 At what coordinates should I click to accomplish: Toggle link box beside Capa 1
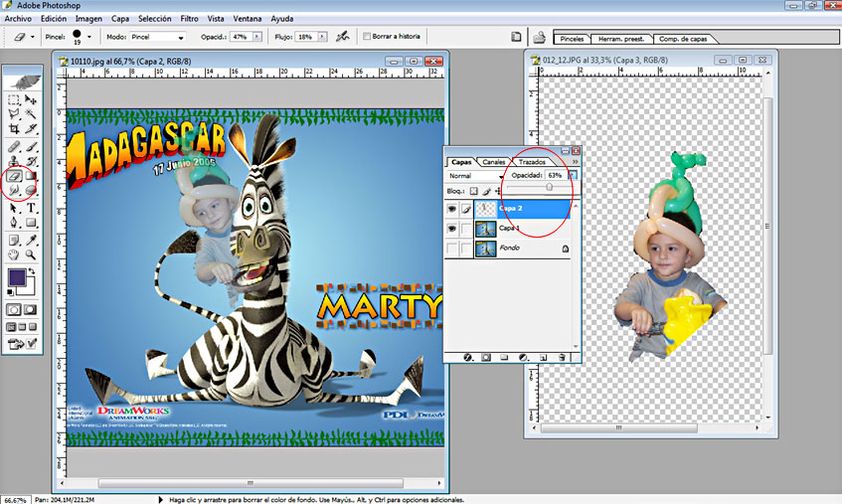465,229
